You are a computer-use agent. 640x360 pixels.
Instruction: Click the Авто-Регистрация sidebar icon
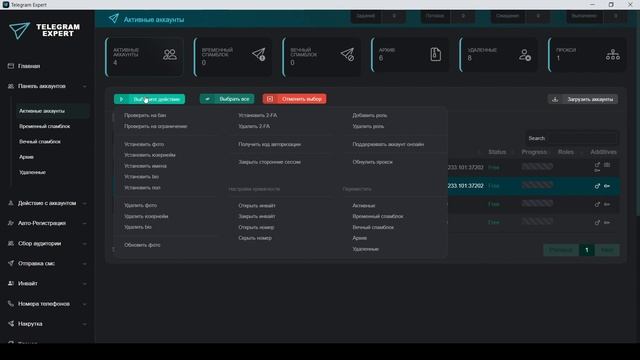coord(11,223)
